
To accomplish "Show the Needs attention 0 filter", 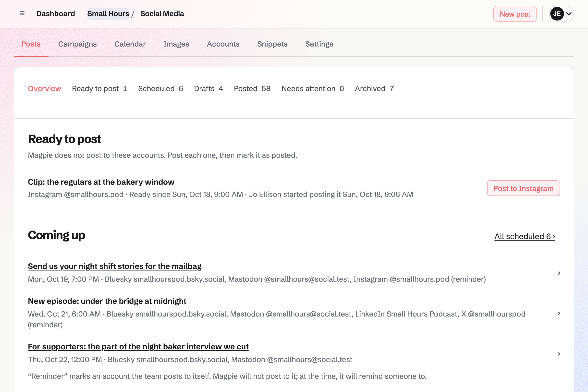I will pyautogui.click(x=313, y=88).
